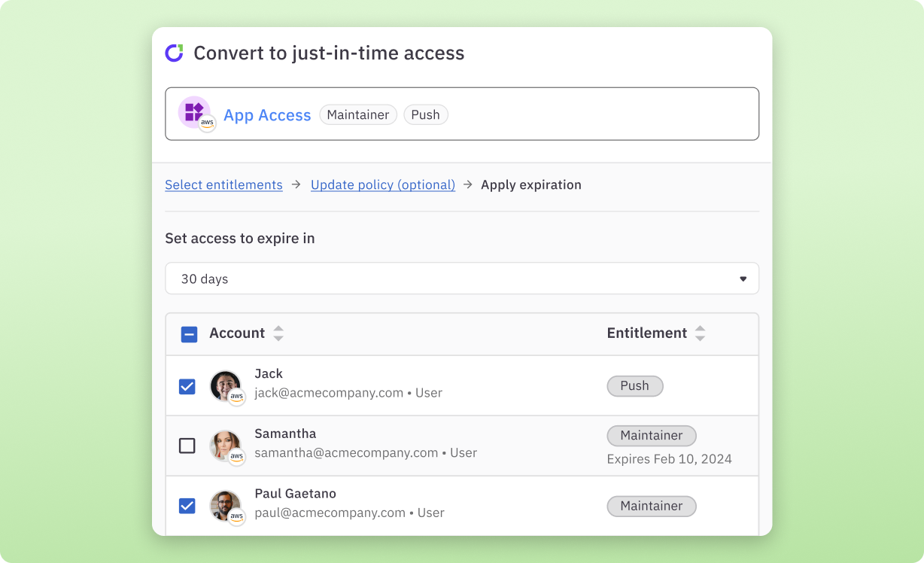
Task: Click the Push tag beside App Access
Action: 426,114
